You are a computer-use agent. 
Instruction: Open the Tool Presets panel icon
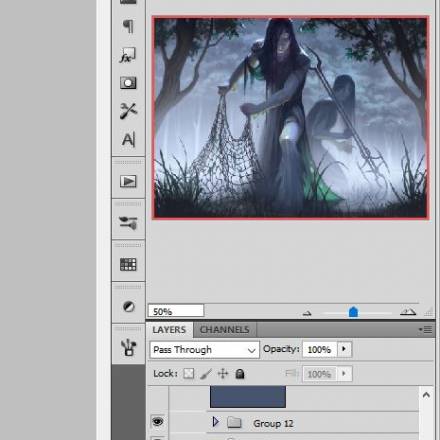click(x=128, y=111)
